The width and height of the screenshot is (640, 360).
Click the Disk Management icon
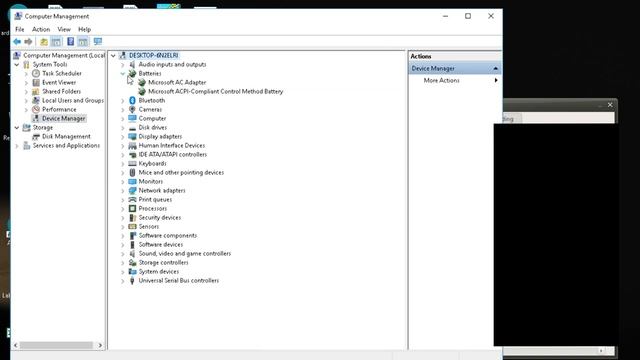[36, 136]
